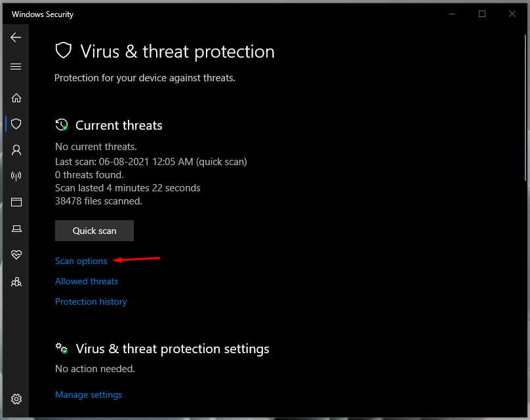Open Firewall & network protection sidebar icon

click(x=16, y=176)
